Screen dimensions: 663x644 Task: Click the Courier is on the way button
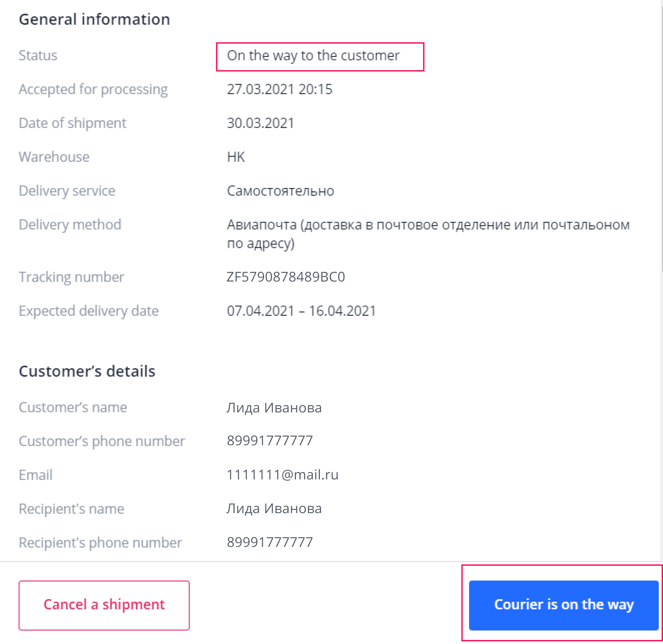[564, 605]
